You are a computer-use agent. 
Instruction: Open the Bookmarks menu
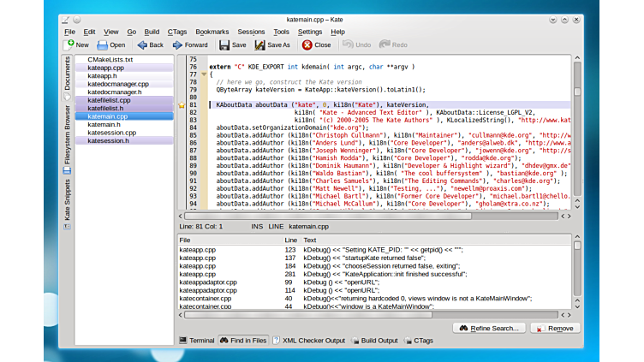(212, 32)
